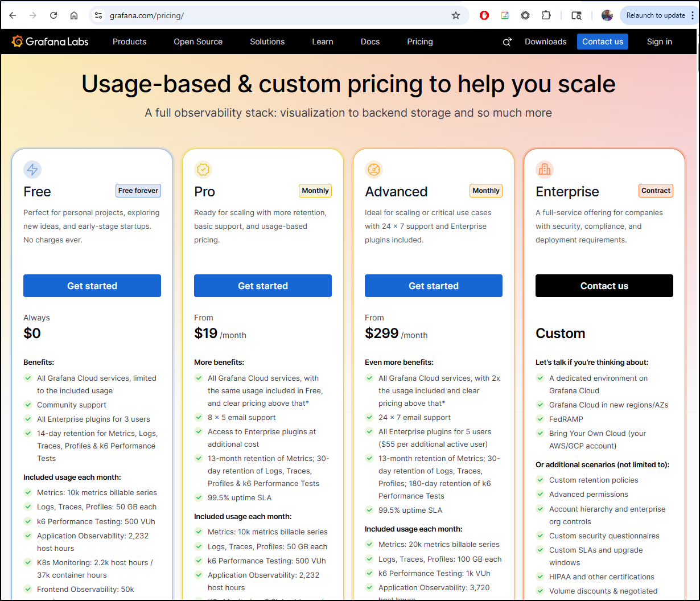This screenshot has height=601, width=700.
Task: Click the Free forever badge
Action: 138,191
